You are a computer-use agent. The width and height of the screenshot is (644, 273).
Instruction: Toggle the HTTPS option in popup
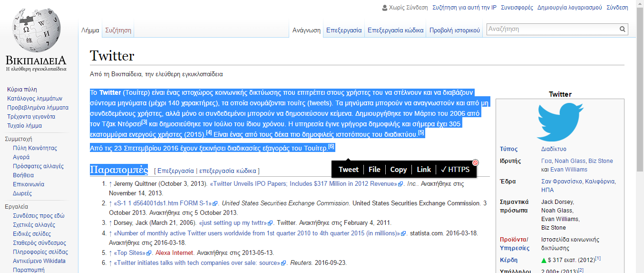[x=455, y=170]
